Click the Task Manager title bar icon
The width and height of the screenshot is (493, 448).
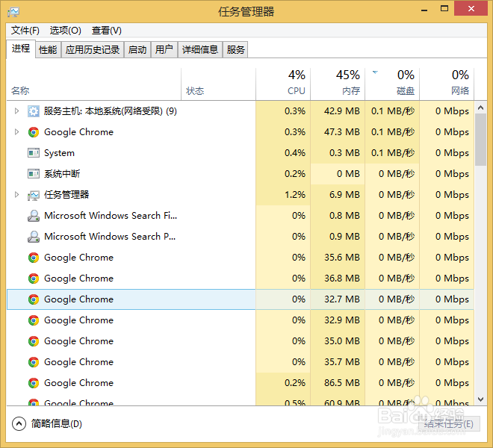pyautogui.click(x=13, y=12)
